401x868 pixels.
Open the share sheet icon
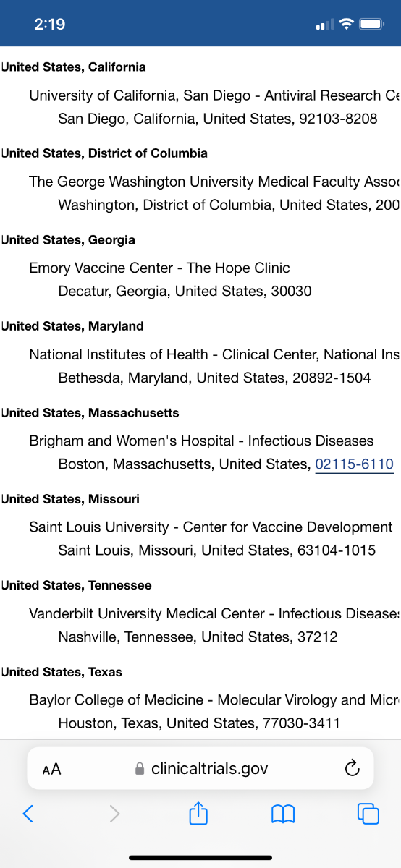click(x=198, y=813)
